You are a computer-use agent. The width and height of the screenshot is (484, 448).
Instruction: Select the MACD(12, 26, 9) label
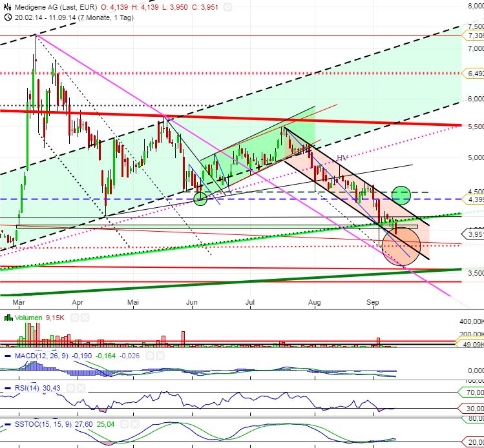(41, 356)
